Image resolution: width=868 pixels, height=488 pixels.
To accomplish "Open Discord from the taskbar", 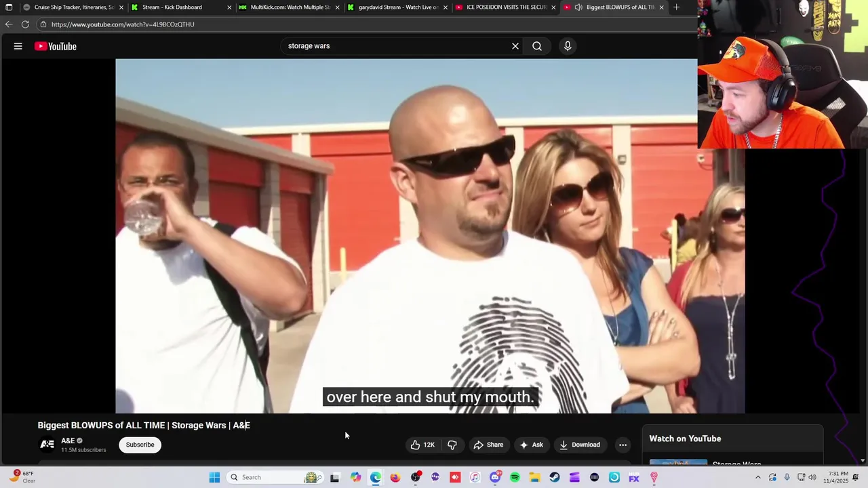I will point(495,477).
